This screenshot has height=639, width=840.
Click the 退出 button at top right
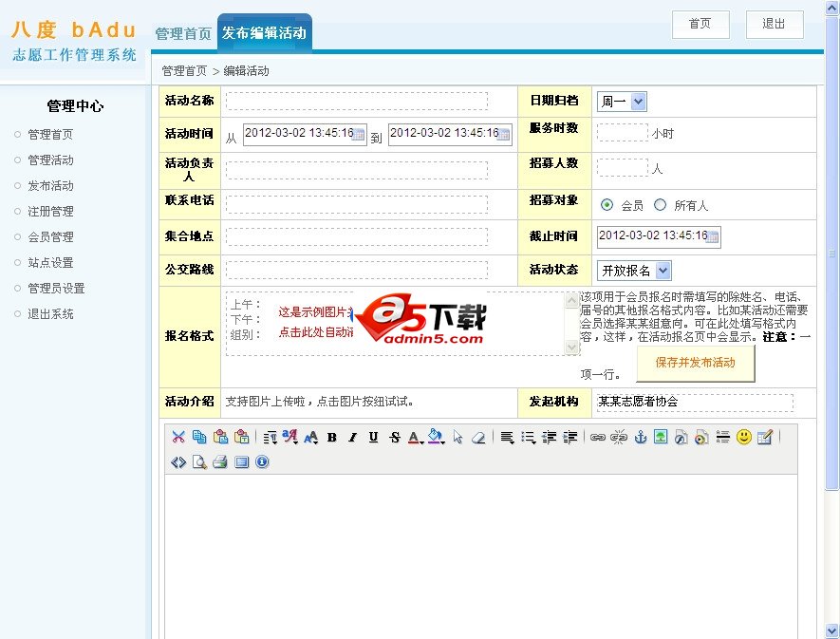click(775, 24)
